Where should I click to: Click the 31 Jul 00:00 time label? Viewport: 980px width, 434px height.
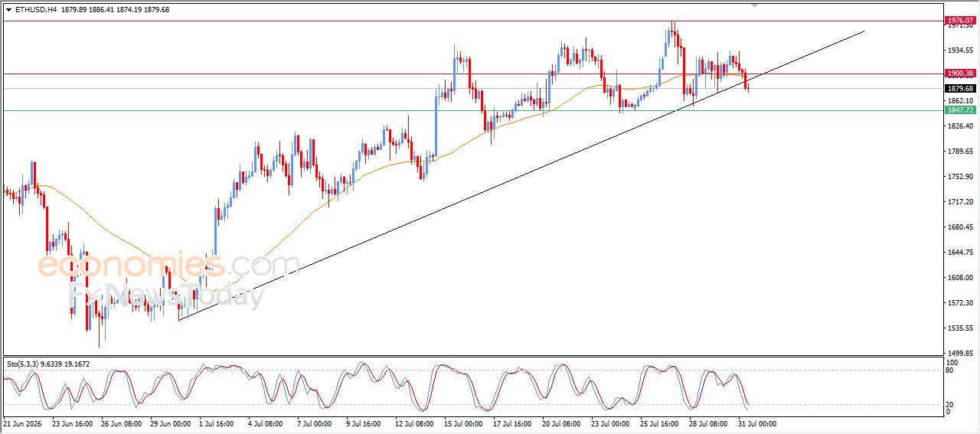tap(759, 423)
